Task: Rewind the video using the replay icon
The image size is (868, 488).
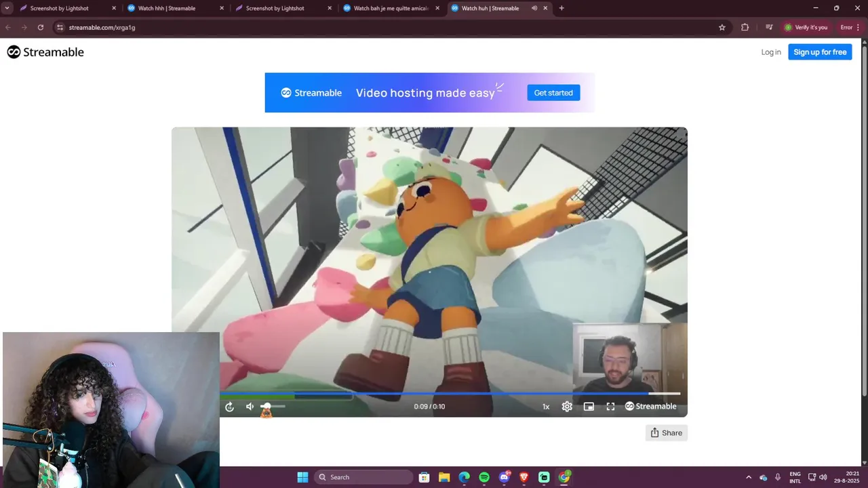Action: coord(229,407)
